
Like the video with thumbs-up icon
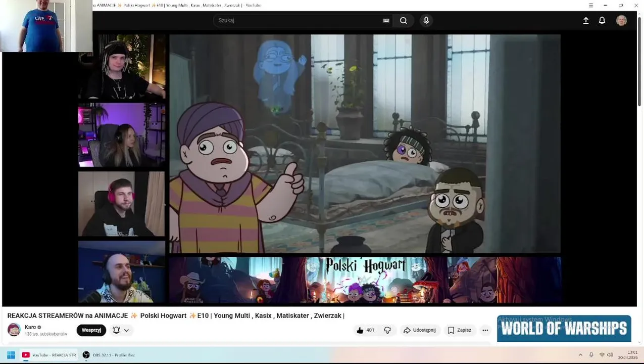point(360,330)
